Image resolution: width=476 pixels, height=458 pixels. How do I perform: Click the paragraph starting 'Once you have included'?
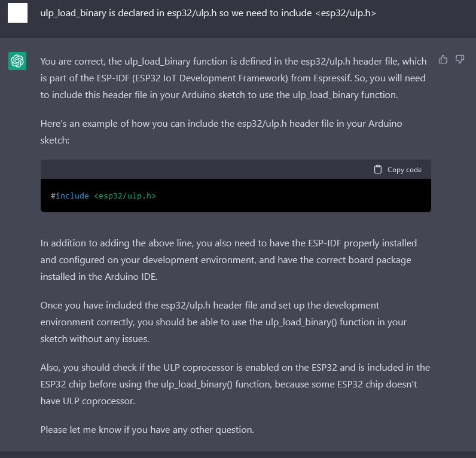[x=224, y=322]
